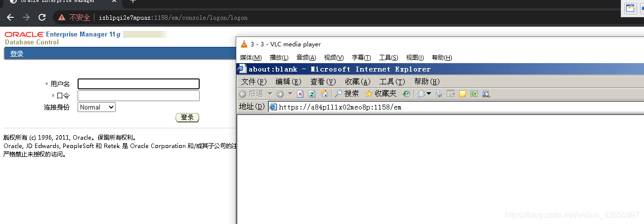Open VLC 视频(V) menu
This screenshot has width=644, height=224.
pos(334,58)
